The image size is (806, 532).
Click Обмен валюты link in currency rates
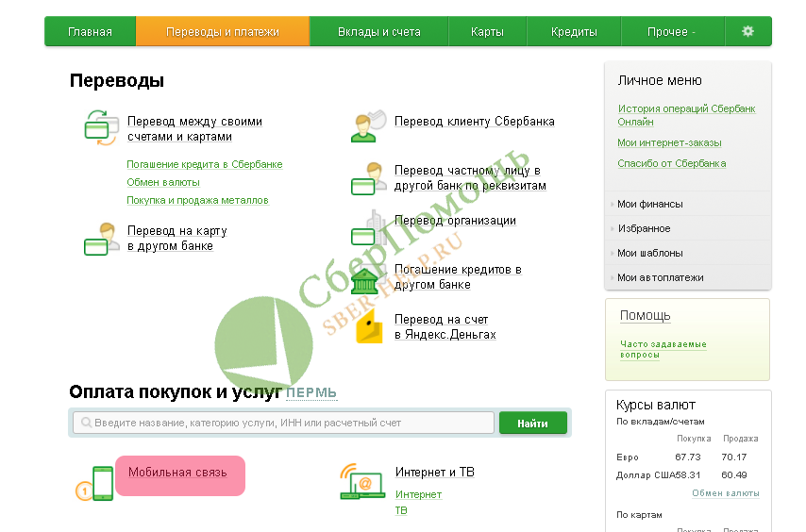[x=725, y=493]
